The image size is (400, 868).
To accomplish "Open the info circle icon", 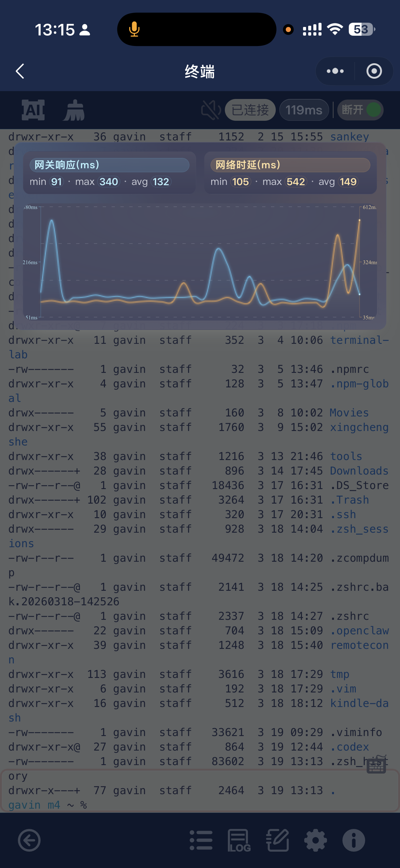I will [x=353, y=840].
